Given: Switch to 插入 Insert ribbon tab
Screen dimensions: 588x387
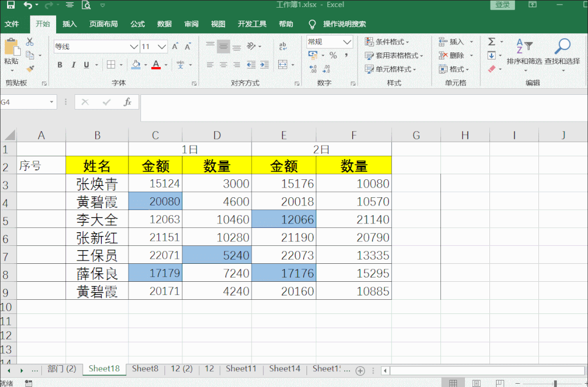Looking at the screenshot, I should click(x=69, y=24).
